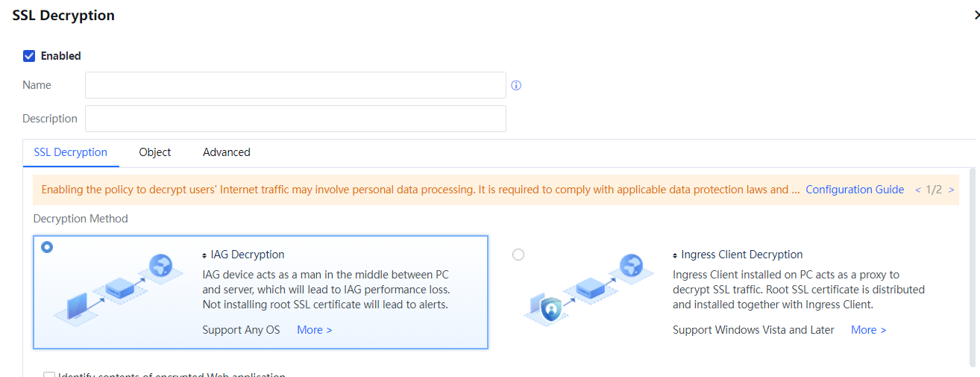The image size is (980, 377).
Task: Click into the Description text box
Action: point(295,119)
